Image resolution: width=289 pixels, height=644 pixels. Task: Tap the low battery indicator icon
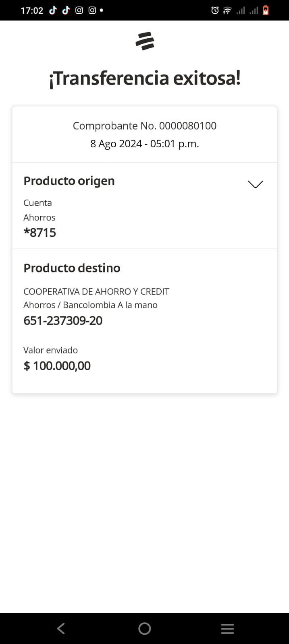pyautogui.click(x=266, y=10)
